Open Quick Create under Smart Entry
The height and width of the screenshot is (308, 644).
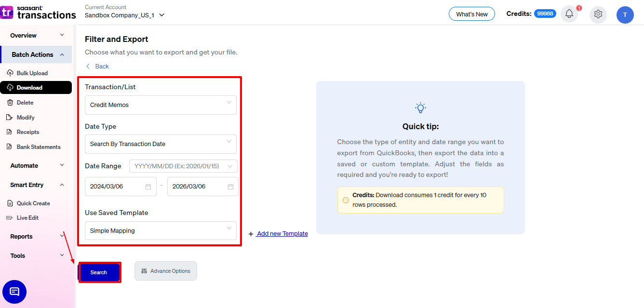[x=33, y=203]
